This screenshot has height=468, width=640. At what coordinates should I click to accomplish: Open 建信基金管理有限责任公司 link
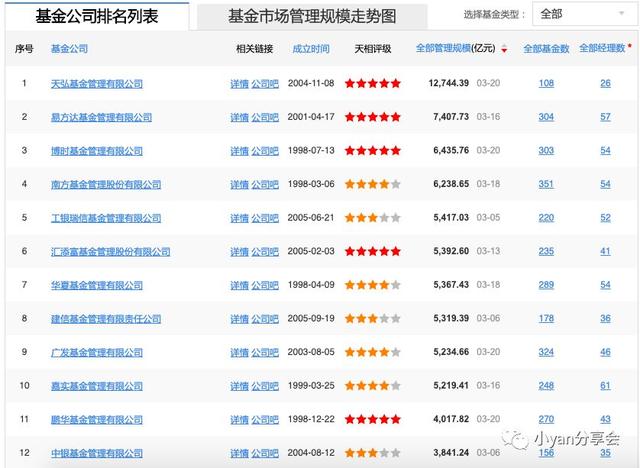[x=106, y=319]
